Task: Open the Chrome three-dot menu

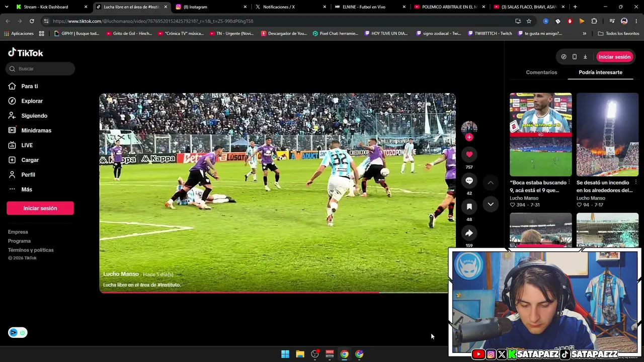Action: pyautogui.click(x=636, y=21)
